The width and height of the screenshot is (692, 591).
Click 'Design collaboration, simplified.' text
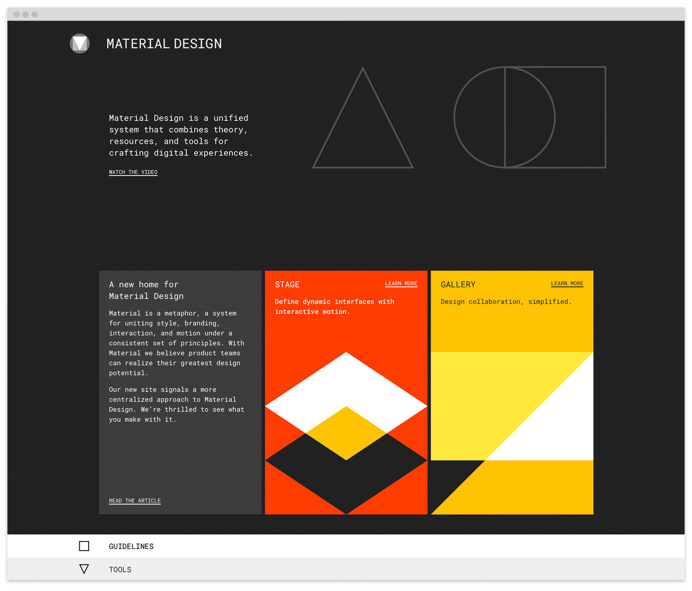click(506, 301)
